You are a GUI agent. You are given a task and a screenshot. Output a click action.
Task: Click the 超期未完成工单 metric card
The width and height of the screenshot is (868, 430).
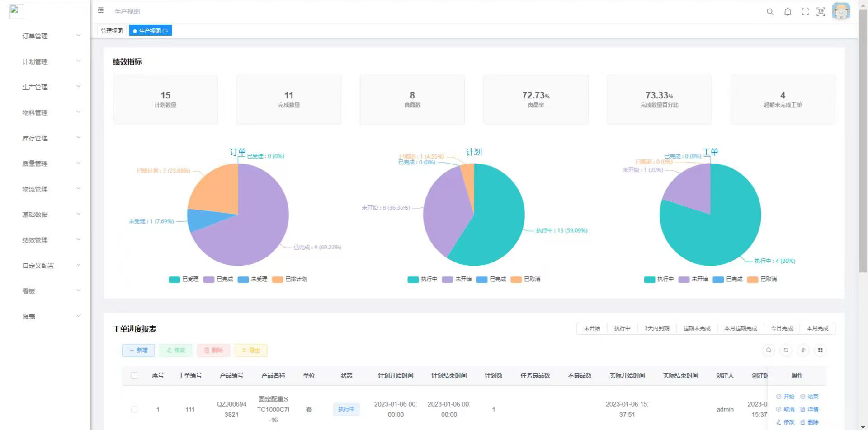pyautogui.click(x=783, y=99)
